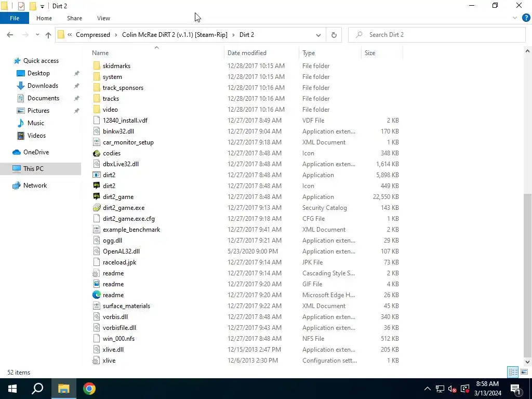
Task: Click the This PC computer icon
Action: pyautogui.click(x=17, y=169)
